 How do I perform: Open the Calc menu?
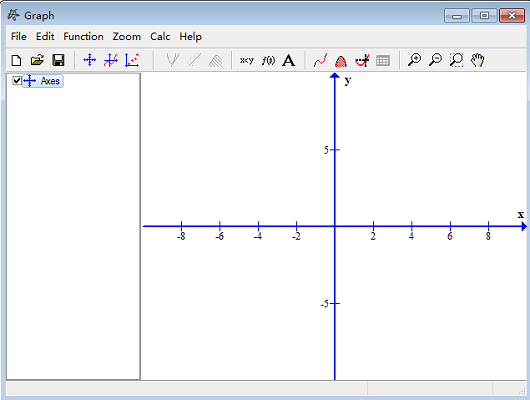point(160,37)
